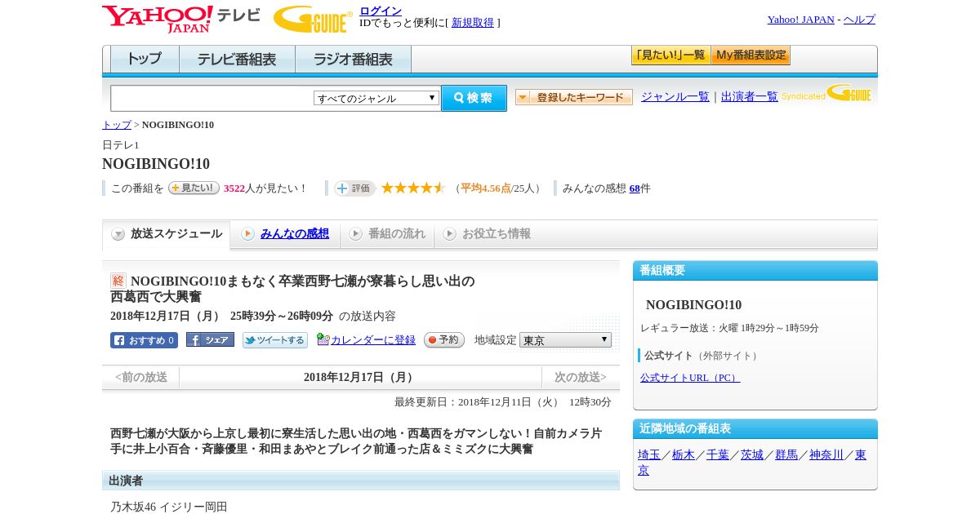
Task: Switch to 番組の流れ tab
Action: click(396, 233)
